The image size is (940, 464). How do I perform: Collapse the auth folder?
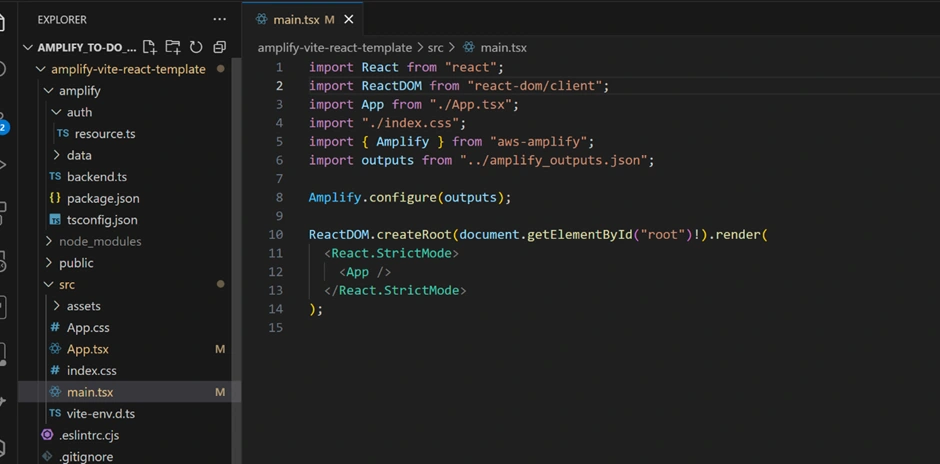[x=56, y=112]
